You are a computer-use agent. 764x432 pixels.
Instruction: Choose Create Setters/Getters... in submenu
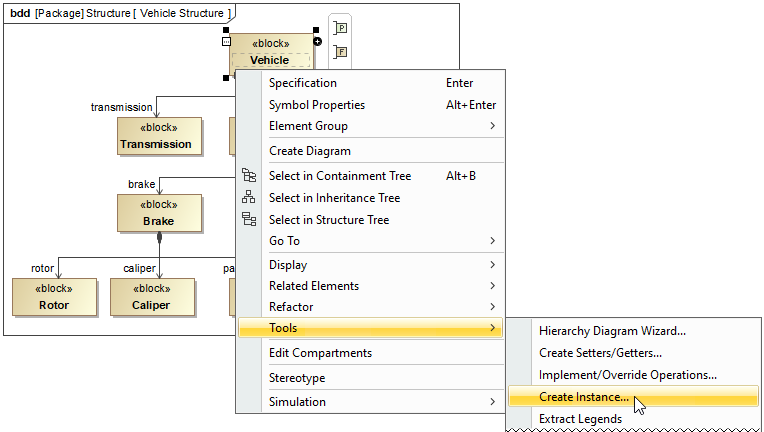(x=600, y=353)
